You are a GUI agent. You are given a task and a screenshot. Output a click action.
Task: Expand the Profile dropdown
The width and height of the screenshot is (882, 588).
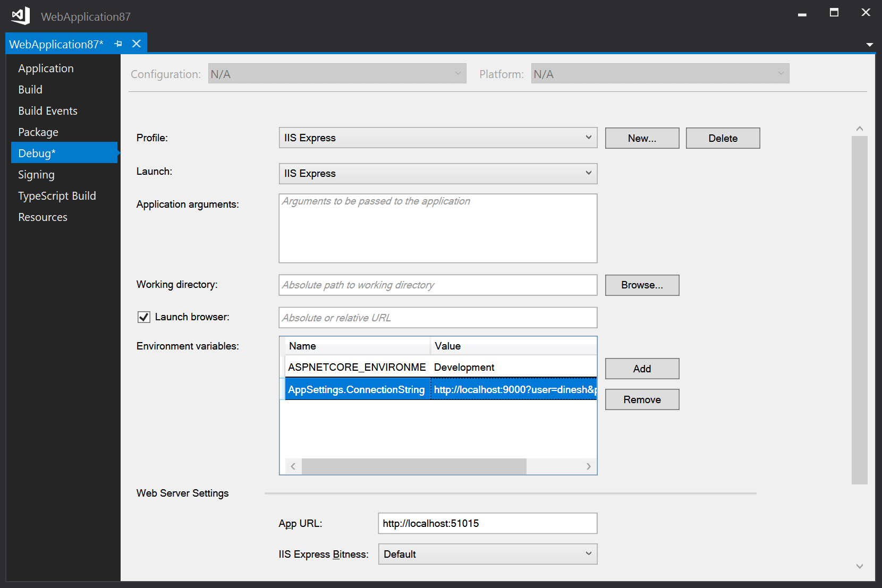point(438,138)
